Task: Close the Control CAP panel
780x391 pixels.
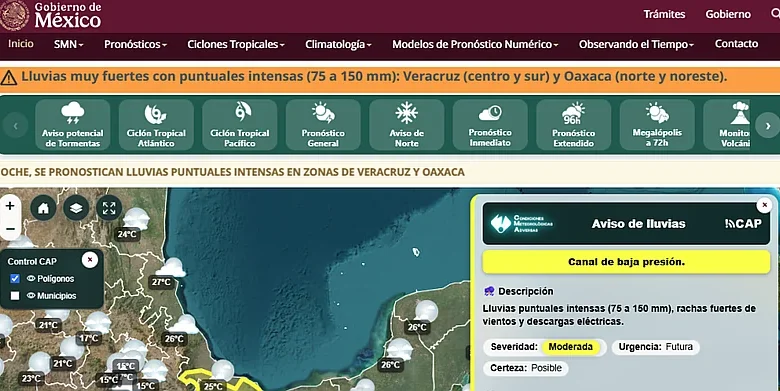Action: [90, 260]
